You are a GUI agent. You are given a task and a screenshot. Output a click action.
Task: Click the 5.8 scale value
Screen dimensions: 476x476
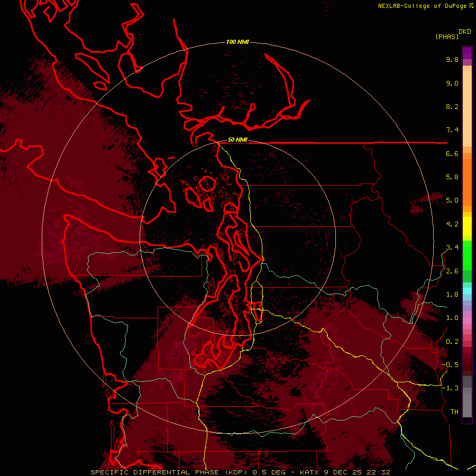[452, 177]
